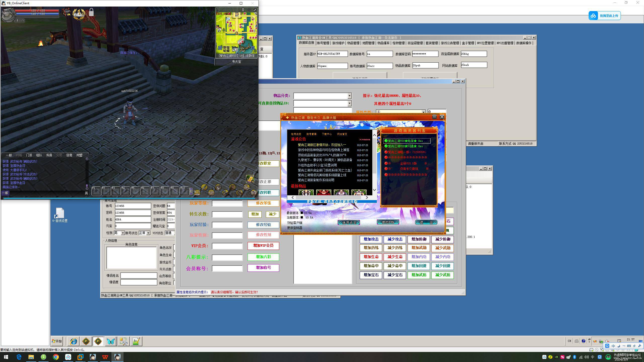Click the 数据库密码 password field

[425, 54]
